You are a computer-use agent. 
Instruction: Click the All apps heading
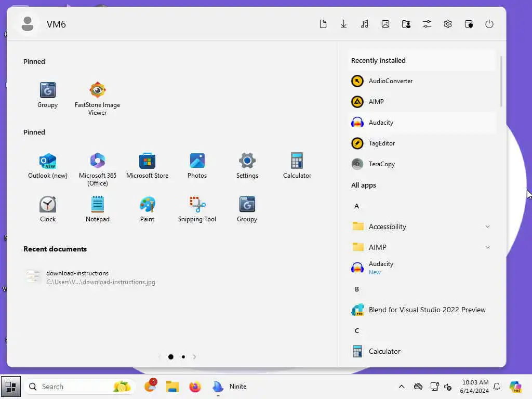tap(364, 185)
